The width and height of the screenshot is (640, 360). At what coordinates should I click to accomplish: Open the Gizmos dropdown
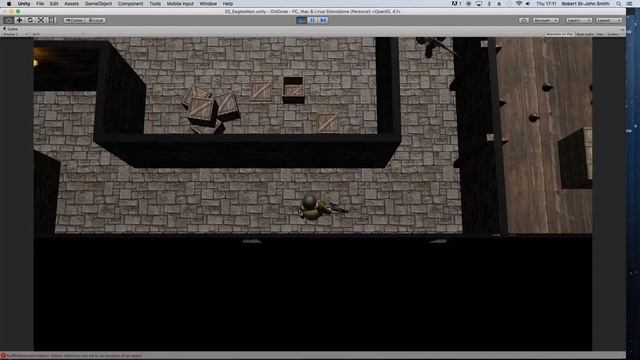coord(614,34)
